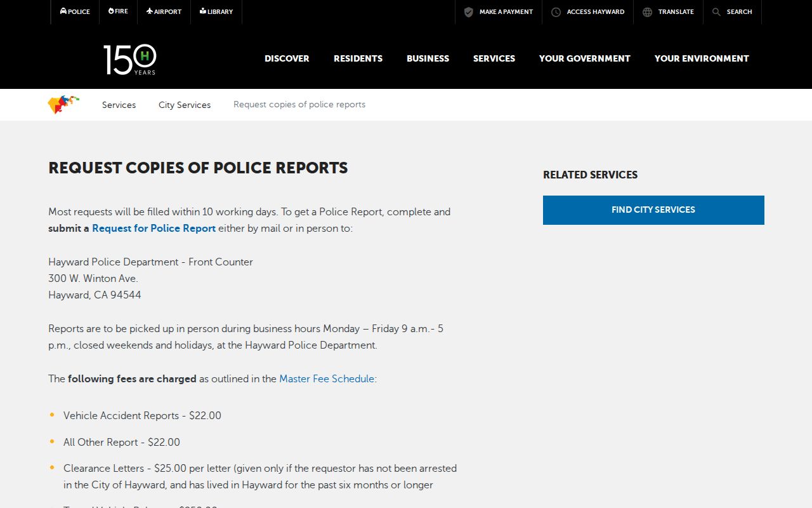The image size is (812, 508).
Task: Click Clearance Letters - $25.00 item
Action: click(260, 476)
